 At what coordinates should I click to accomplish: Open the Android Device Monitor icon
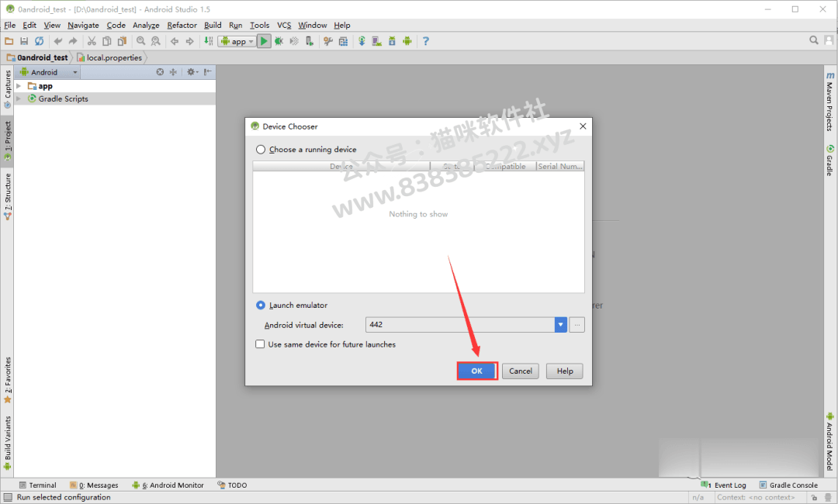pos(407,41)
